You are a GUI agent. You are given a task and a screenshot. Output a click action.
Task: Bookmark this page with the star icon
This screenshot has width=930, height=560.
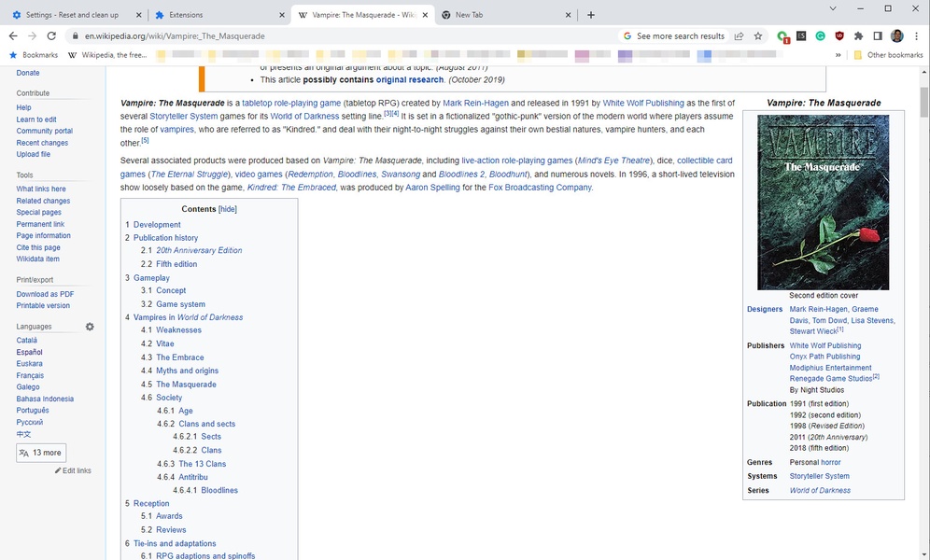[758, 35]
